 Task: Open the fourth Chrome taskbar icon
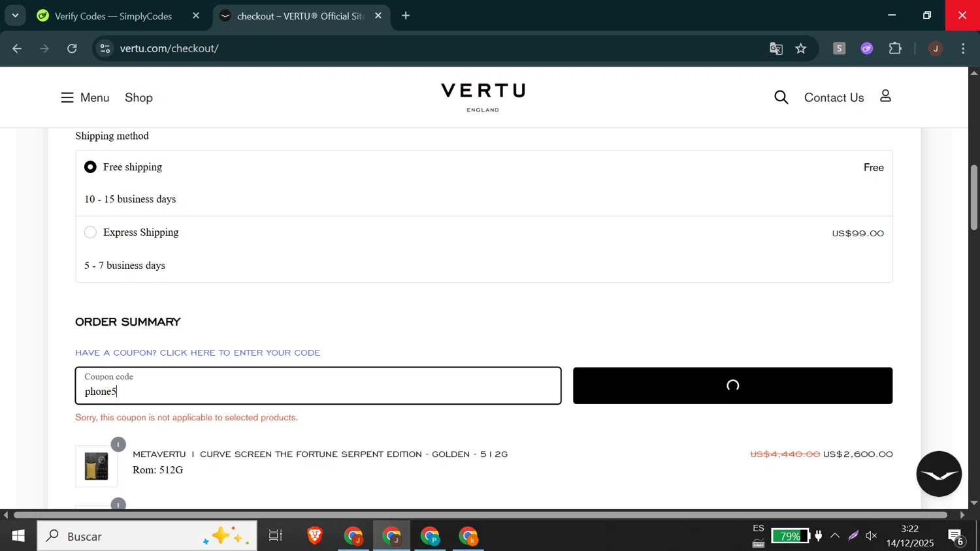pos(469,536)
